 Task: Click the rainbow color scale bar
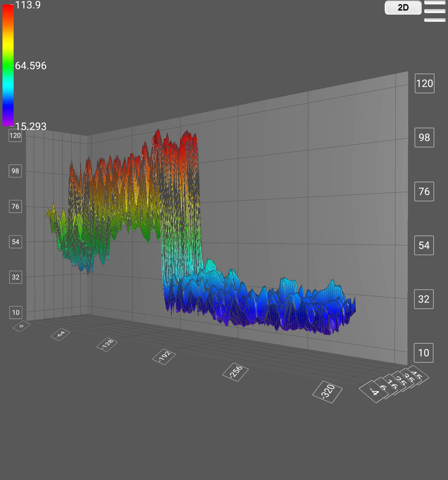tap(8, 65)
